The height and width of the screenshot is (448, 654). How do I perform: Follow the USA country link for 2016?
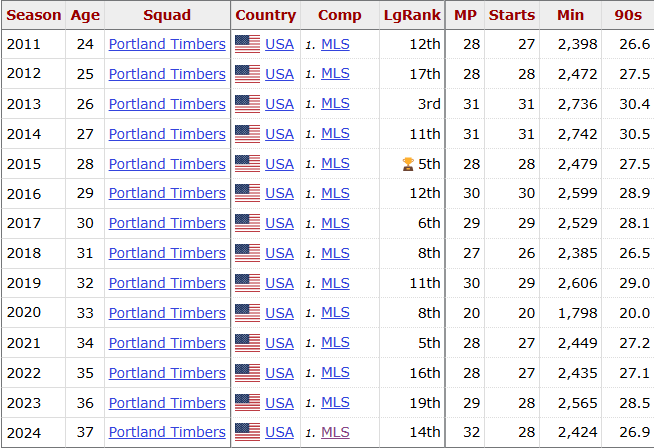coord(280,193)
